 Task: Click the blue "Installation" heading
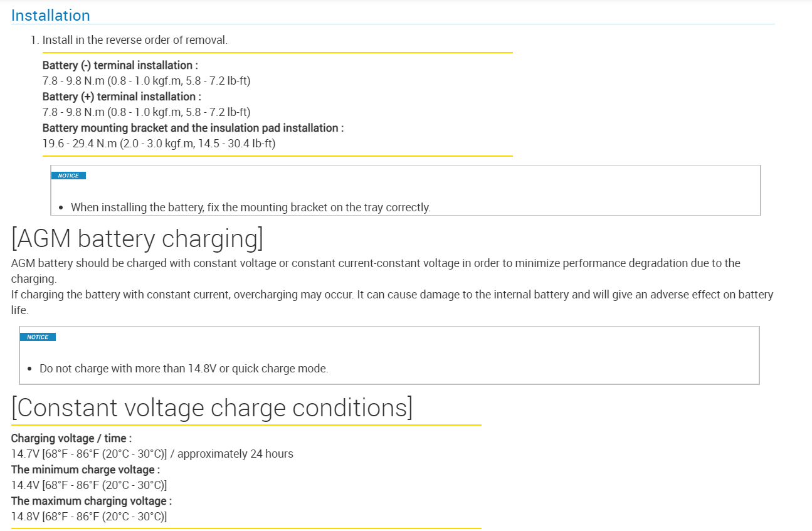[51, 15]
